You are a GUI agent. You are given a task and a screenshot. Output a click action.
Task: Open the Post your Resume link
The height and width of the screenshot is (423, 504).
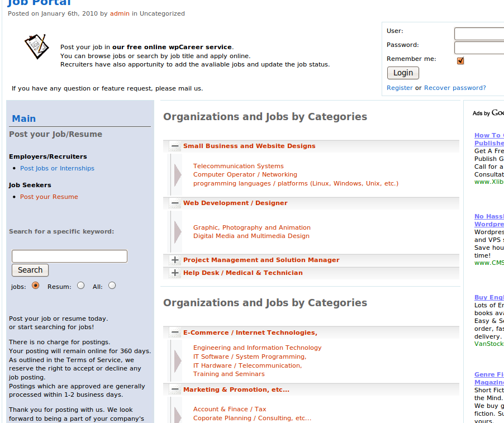49,197
